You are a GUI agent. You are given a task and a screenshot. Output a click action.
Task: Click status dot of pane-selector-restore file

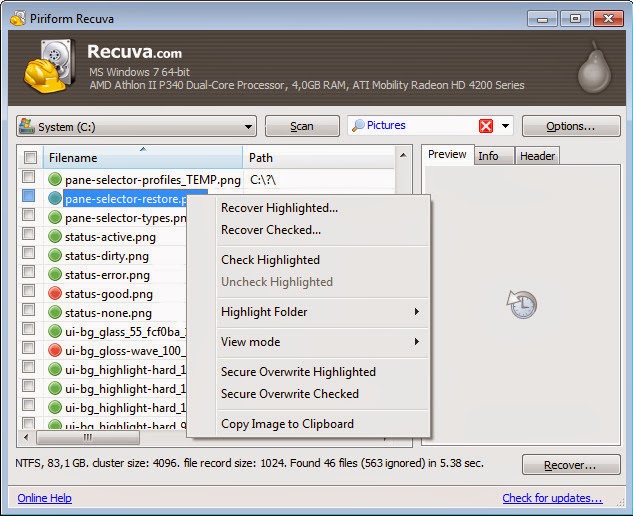[55, 198]
